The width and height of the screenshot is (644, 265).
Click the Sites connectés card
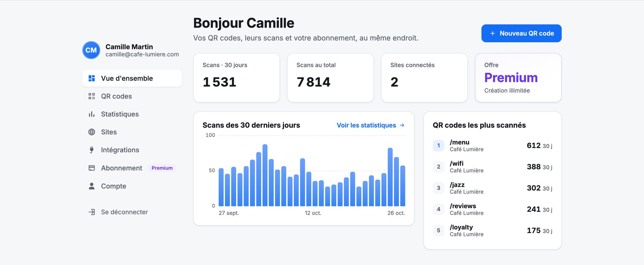[424, 78]
